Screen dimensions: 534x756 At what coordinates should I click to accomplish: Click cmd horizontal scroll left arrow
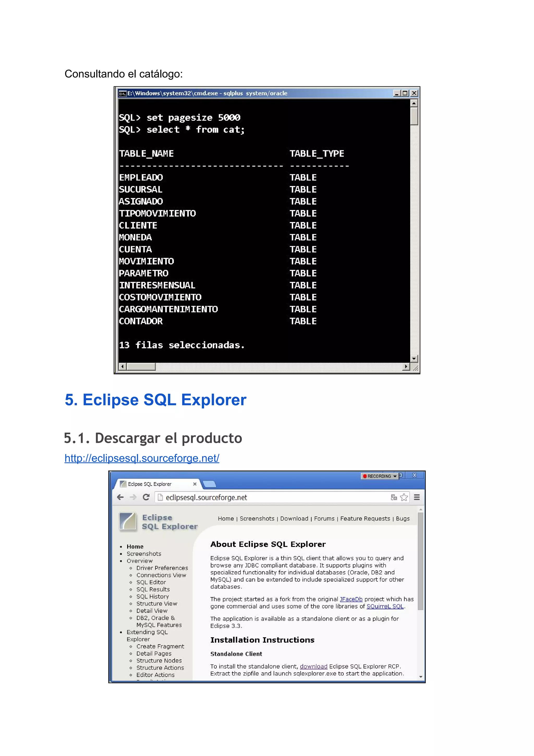click(x=122, y=366)
